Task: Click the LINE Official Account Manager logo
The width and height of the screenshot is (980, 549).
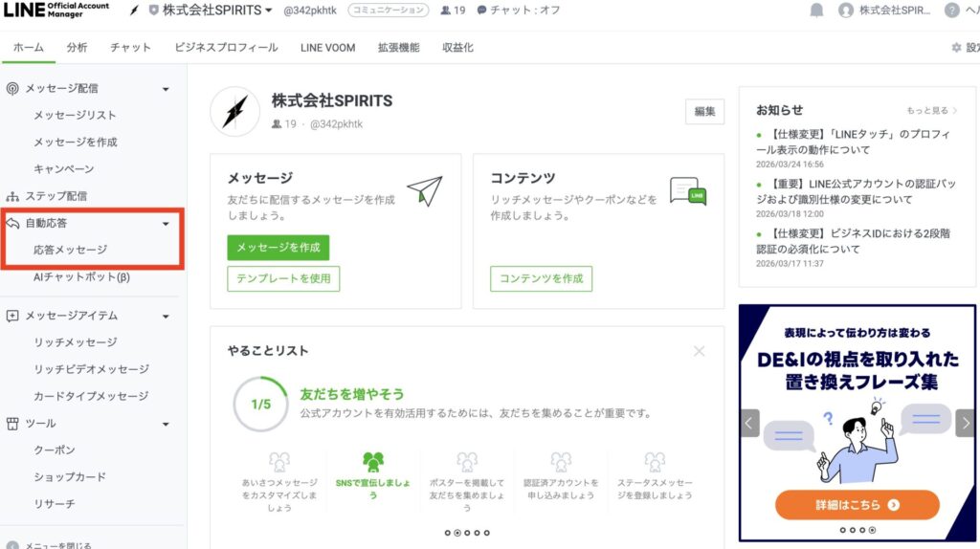Action: (x=56, y=10)
